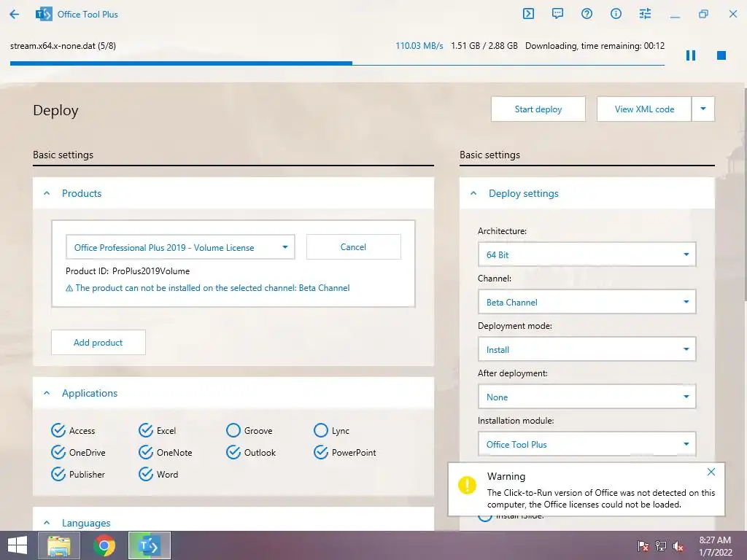
Task: Click the Action Center flag tray icon
Action: 643,546
